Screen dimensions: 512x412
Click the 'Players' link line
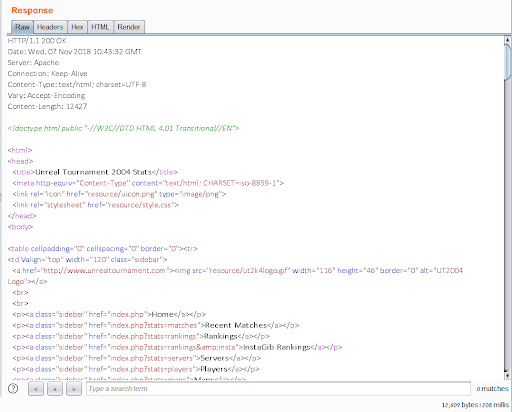click(136, 369)
